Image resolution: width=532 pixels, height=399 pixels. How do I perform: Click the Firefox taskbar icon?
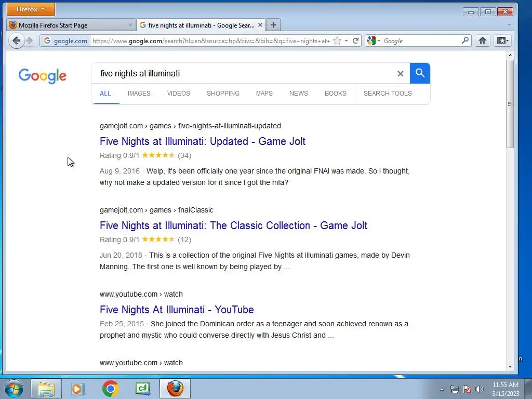(x=175, y=389)
